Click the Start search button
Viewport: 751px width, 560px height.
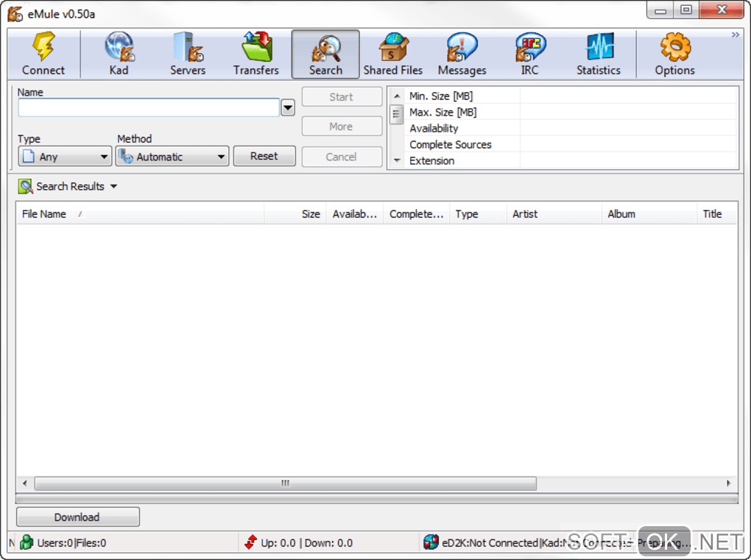(x=342, y=96)
